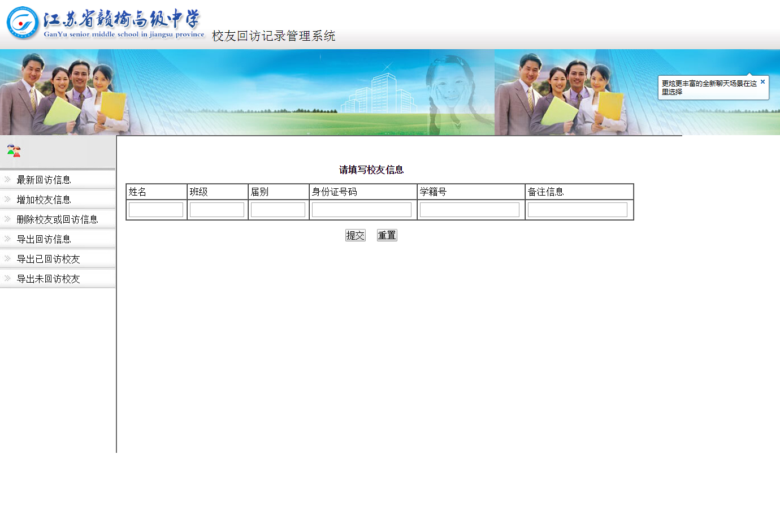Screen dimensions: 780x532
Task: Focus the 身份证号码 input field
Action: coord(362,210)
